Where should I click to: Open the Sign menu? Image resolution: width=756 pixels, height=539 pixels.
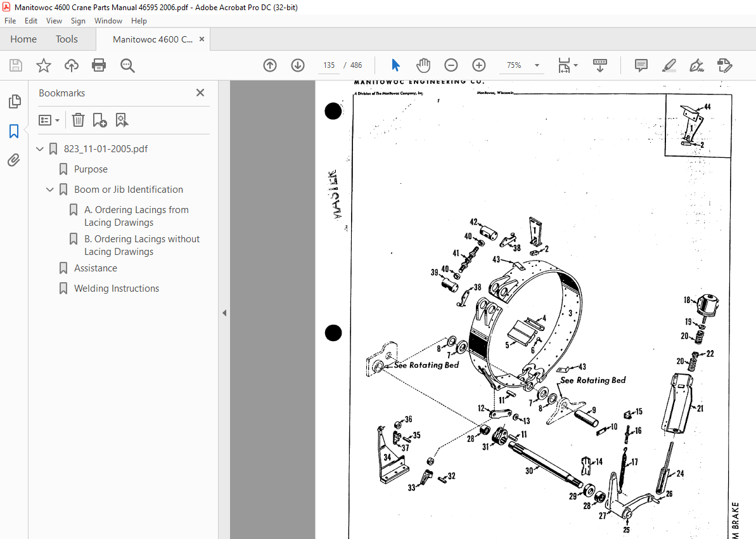click(78, 21)
